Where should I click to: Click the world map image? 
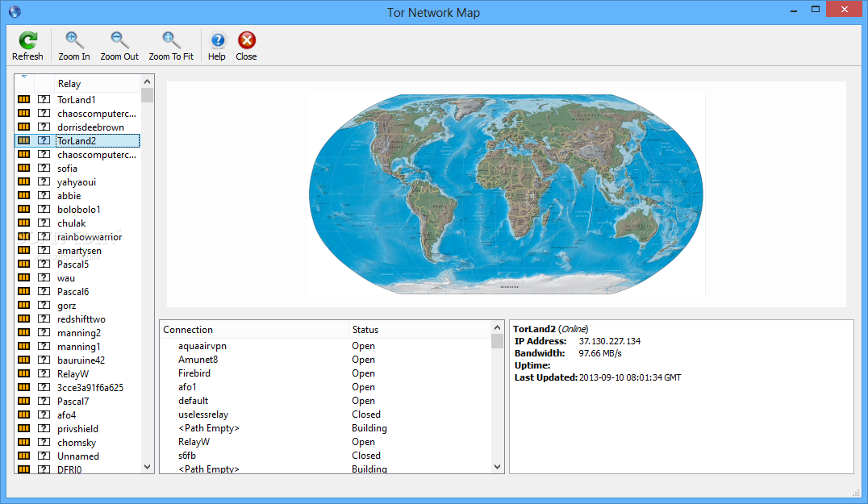tap(506, 194)
